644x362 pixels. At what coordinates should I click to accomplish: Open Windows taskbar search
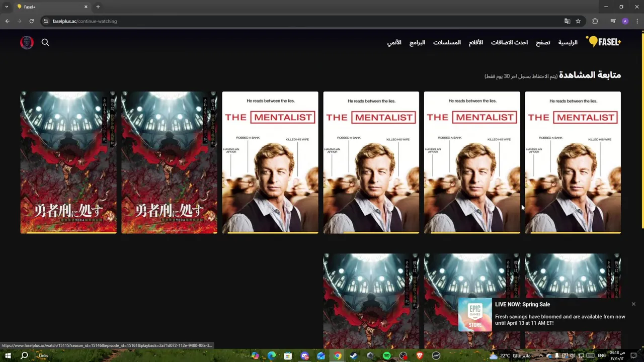24,356
